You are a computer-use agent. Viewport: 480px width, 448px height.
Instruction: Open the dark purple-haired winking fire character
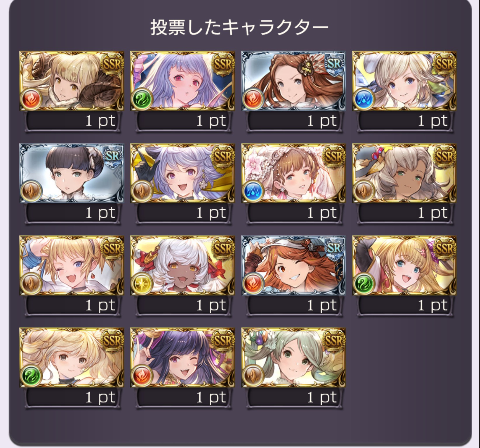tap(182, 357)
